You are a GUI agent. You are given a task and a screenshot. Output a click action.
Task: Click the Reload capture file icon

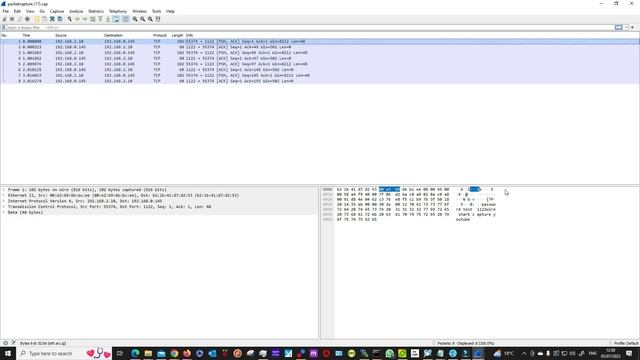click(60, 19)
